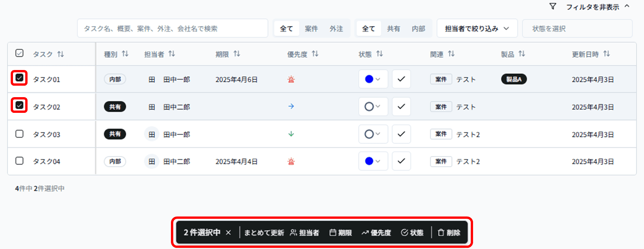Click sort arrows beside タスク column header
The width and height of the screenshot is (644, 249).
(60, 54)
